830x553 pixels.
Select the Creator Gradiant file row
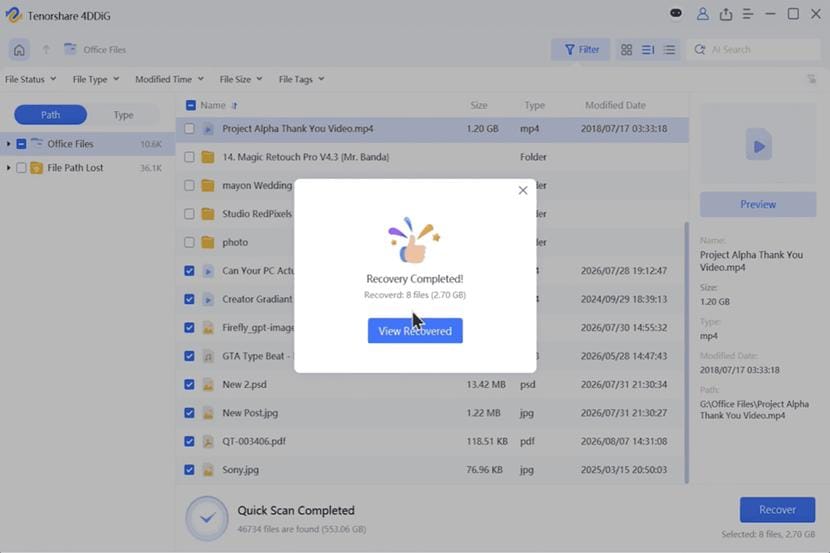(432, 299)
